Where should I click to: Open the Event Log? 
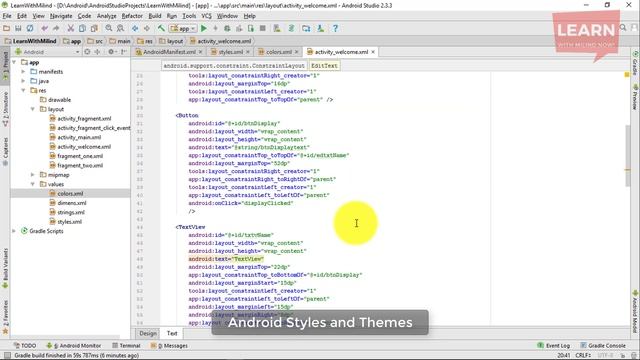553,346
